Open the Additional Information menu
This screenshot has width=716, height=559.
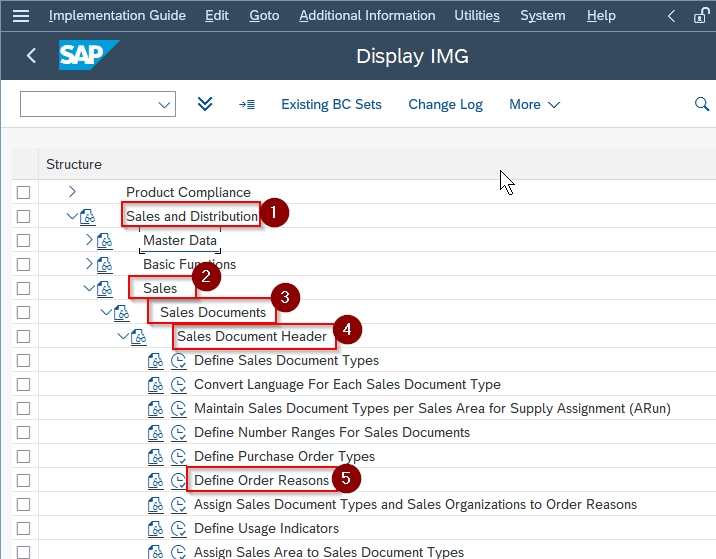coord(367,16)
